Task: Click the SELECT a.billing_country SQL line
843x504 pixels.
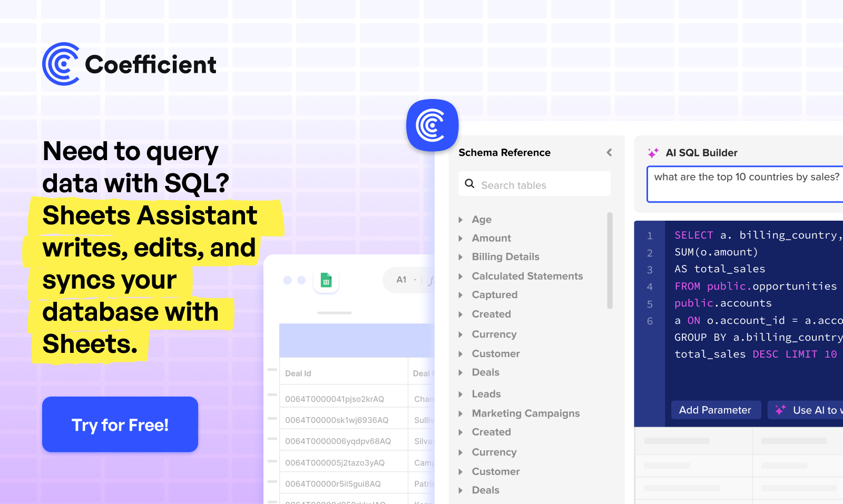Action: (x=758, y=235)
